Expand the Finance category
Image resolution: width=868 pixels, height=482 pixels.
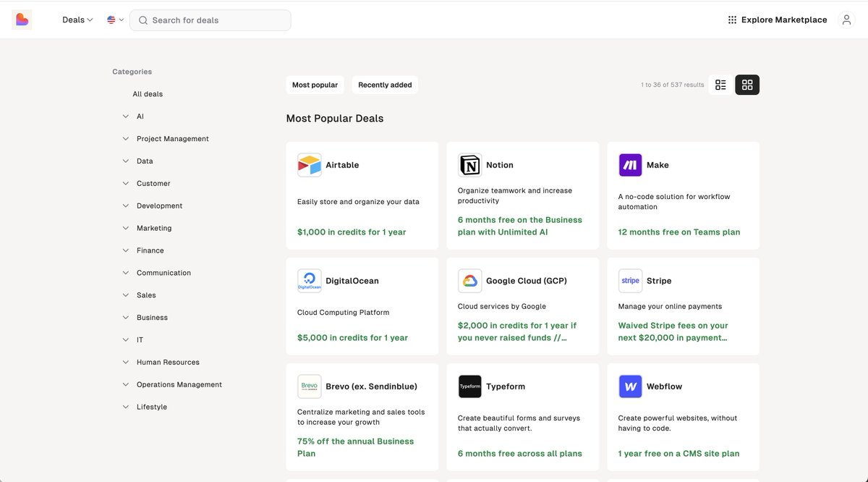coord(126,251)
